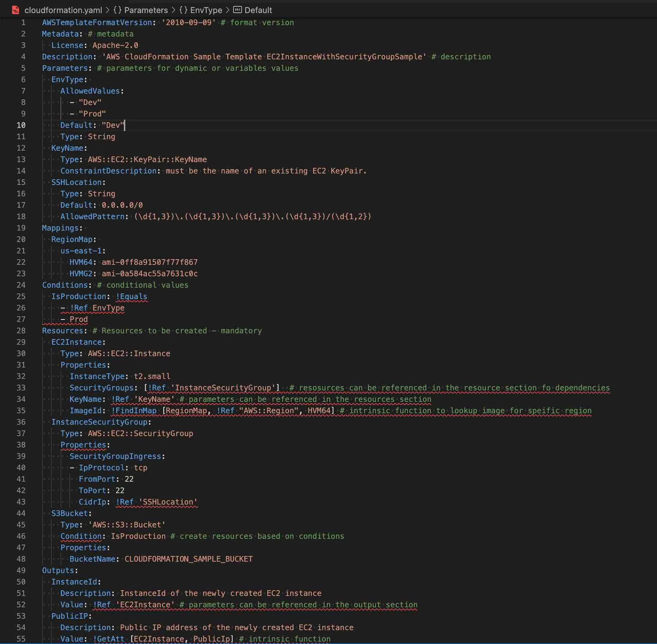The height and width of the screenshot is (644, 657).
Task: Click the KeyName parameter on line 12
Action: pos(67,148)
